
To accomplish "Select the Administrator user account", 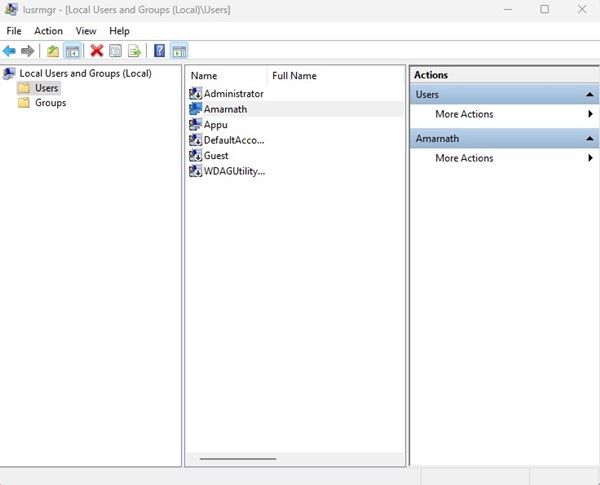I will click(x=233, y=94).
